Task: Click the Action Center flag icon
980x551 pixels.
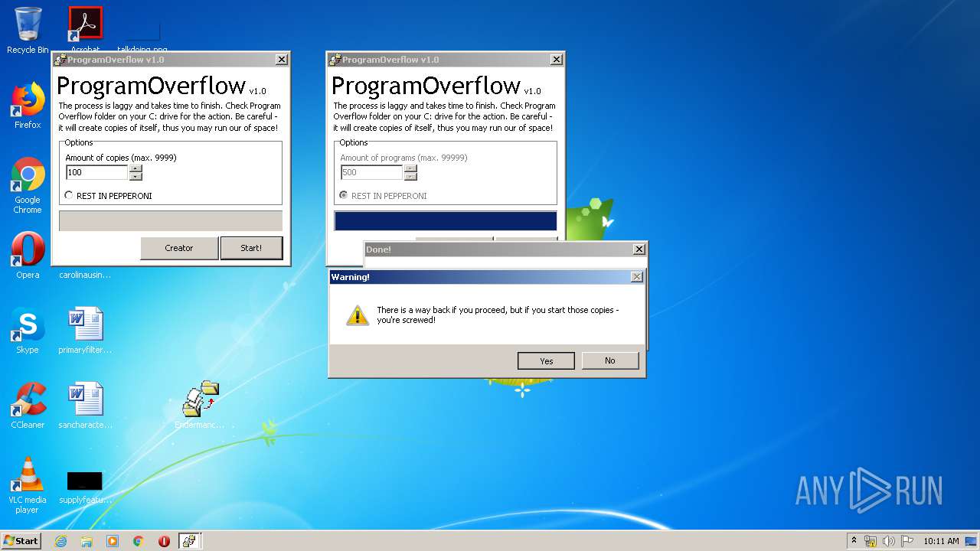Action: (x=907, y=541)
